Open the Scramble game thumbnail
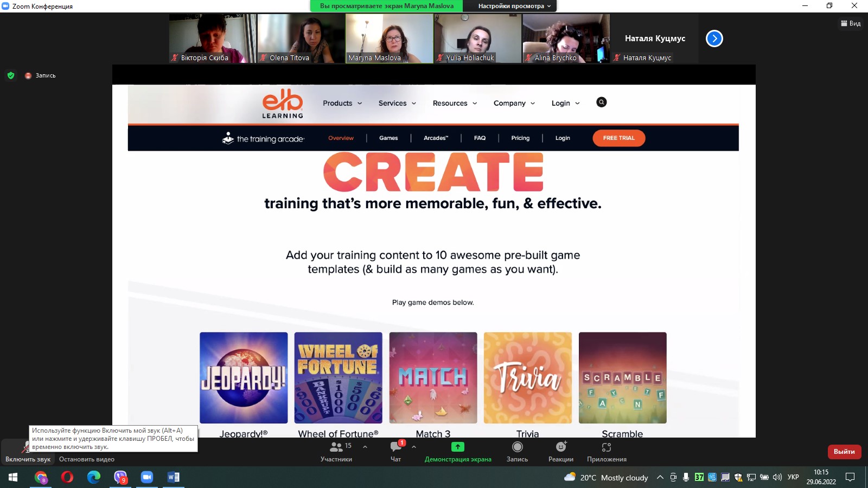The height and width of the screenshot is (488, 868). pos(623,378)
